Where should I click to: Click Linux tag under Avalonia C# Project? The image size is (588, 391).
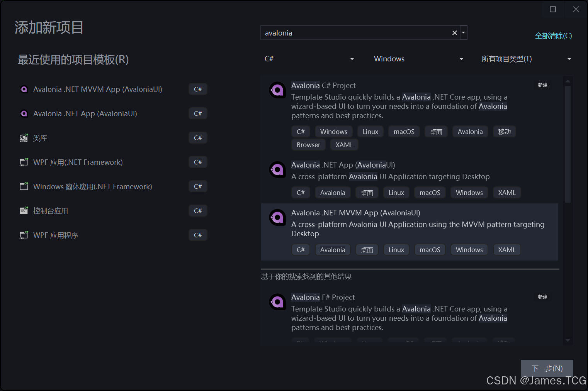pyautogui.click(x=370, y=132)
